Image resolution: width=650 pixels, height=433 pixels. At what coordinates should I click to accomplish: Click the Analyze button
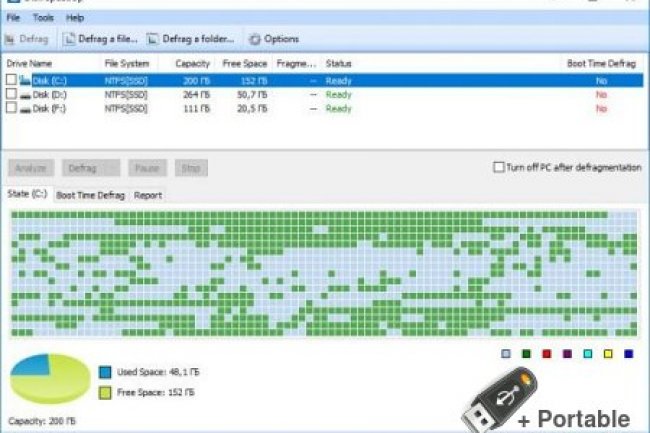[31, 168]
